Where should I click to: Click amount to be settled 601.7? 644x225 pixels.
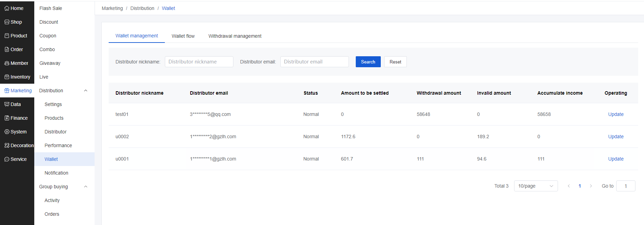click(x=347, y=159)
